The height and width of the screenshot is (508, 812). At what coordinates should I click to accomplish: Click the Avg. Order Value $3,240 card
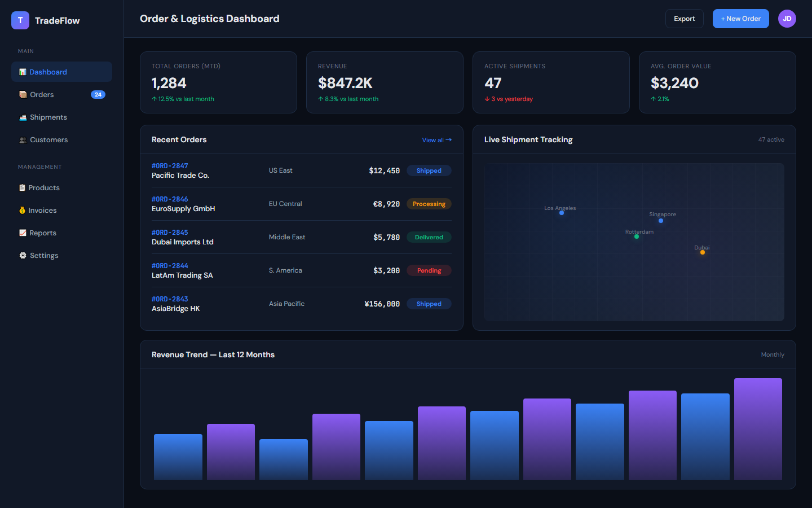click(x=717, y=82)
